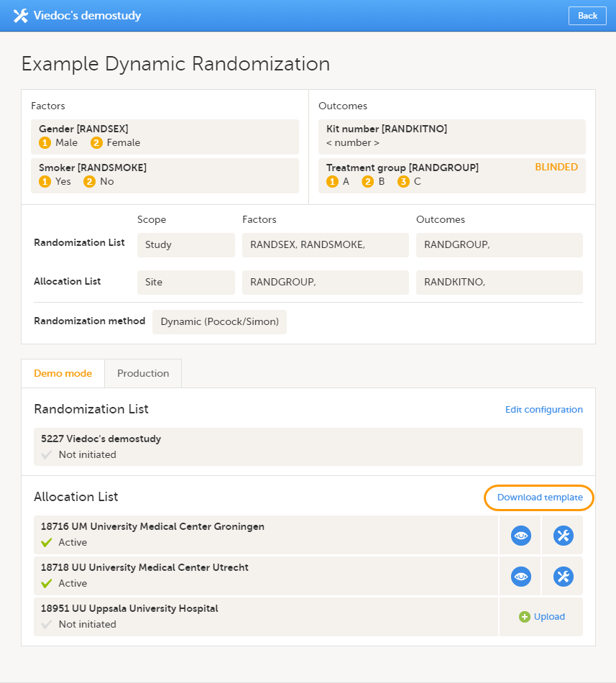Switch to the Production tab
Image resolution: width=616 pixels, height=683 pixels.
pyautogui.click(x=143, y=374)
